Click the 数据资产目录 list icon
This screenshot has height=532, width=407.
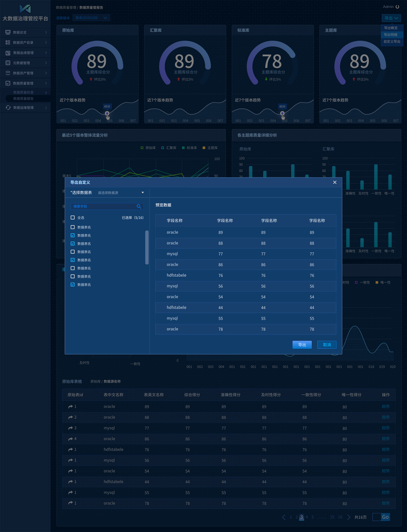[x=8, y=43]
